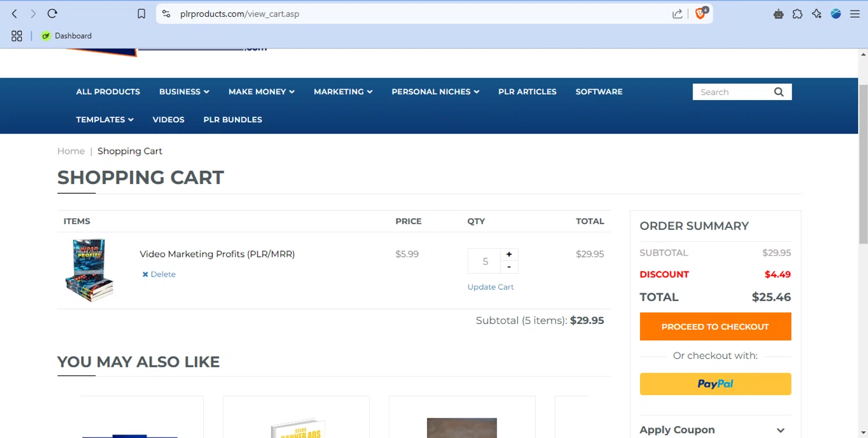868x438 pixels.
Task: Click the $5.99 price value
Action: click(x=407, y=254)
